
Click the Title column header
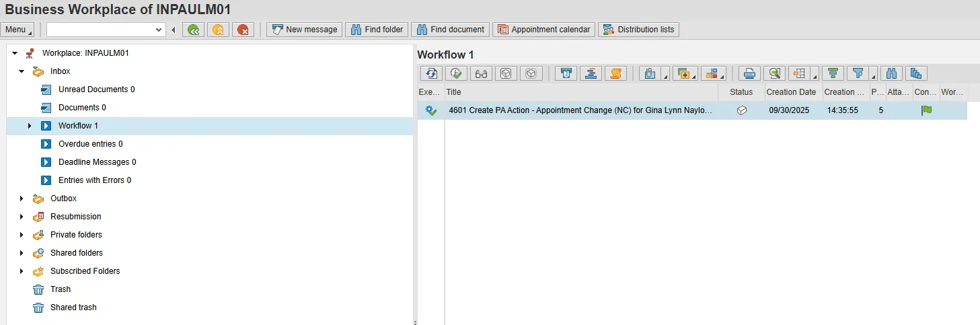point(581,92)
